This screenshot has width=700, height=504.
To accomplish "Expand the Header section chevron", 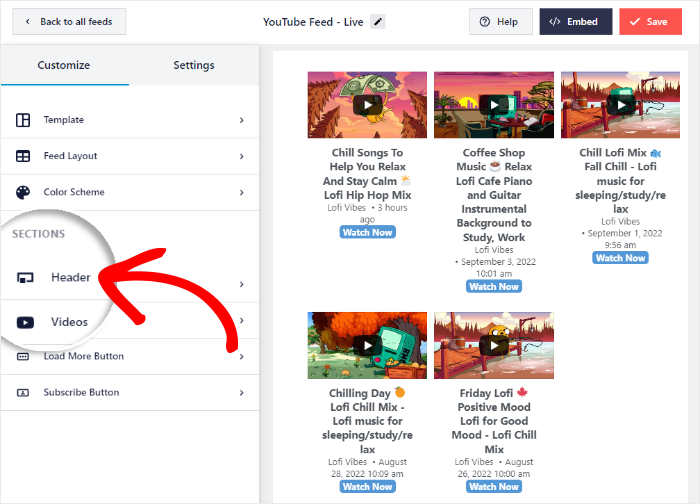I will pyautogui.click(x=242, y=284).
